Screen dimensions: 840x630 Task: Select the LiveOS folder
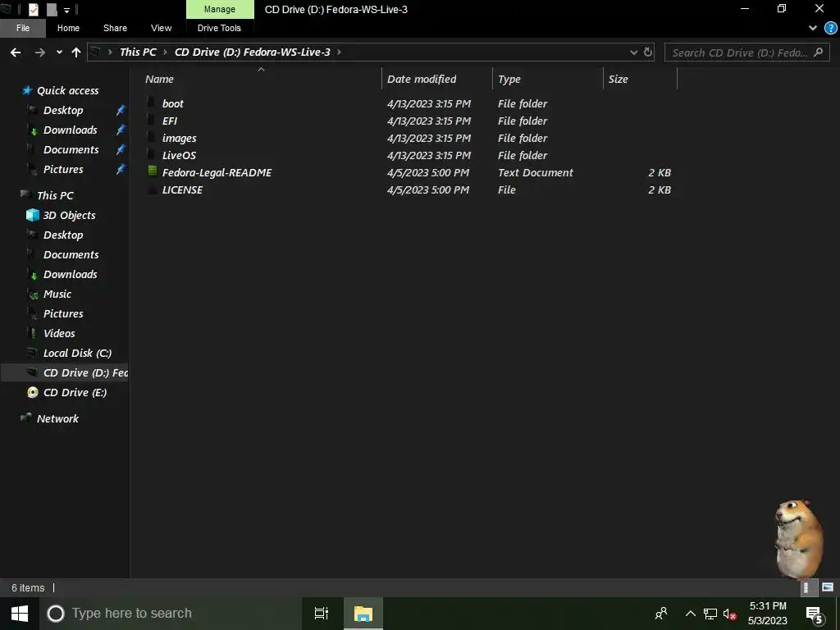(179, 155)
